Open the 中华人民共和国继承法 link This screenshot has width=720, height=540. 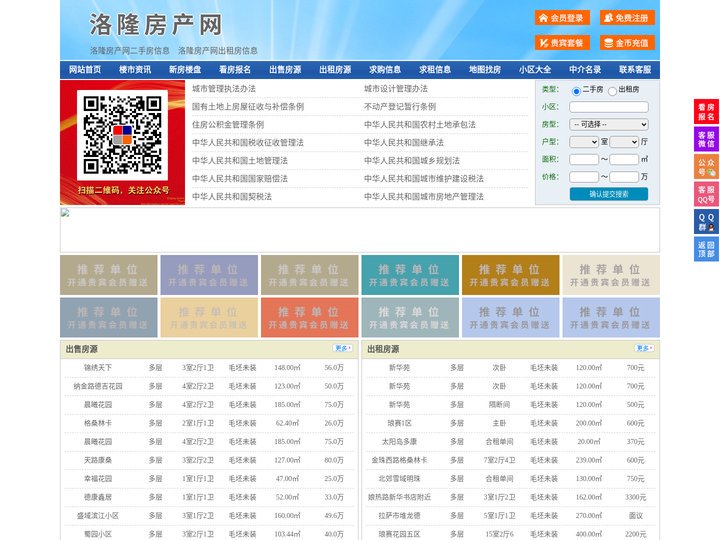point(404,142)
